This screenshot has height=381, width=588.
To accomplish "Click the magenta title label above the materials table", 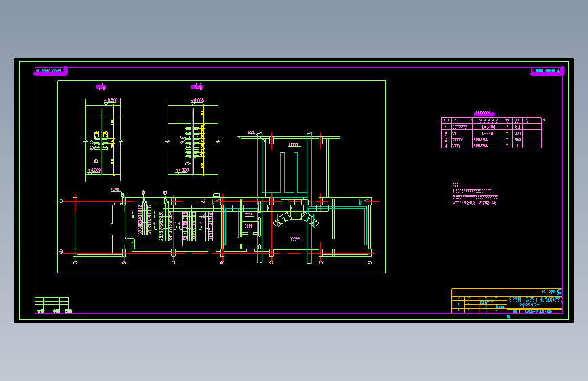I will tap(484, 113).
